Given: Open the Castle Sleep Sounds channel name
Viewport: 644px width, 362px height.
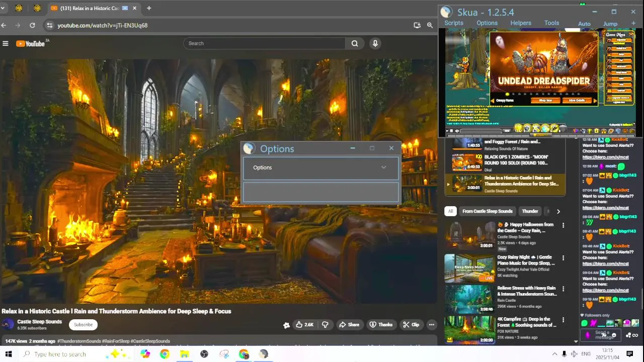Looking at the screenshot, I should [x=40, y=322].
